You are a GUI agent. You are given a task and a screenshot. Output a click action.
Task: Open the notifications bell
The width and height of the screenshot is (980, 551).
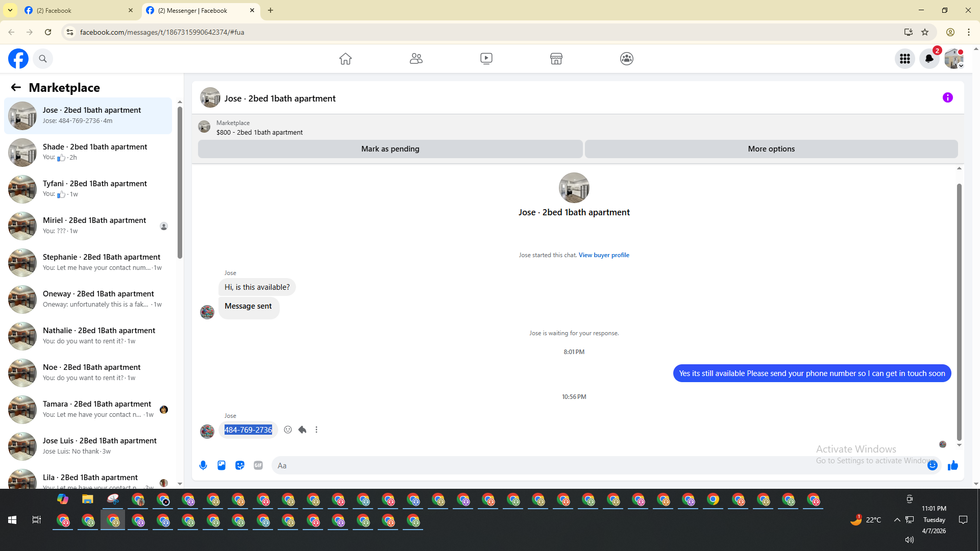pos(929,59)
